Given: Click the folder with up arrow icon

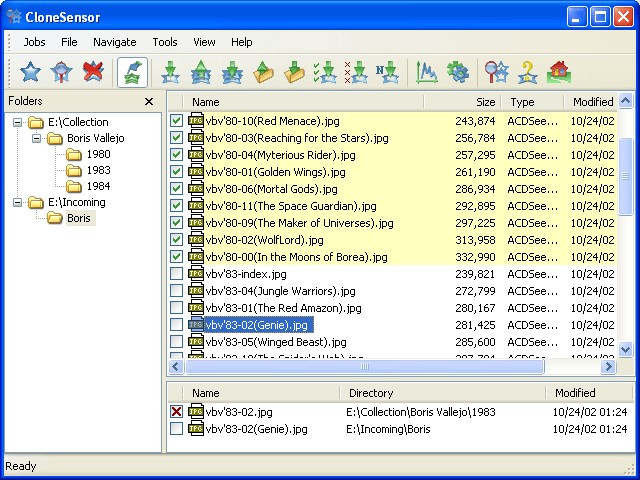Looking at the screenshot, I should [x=263, y=72].
